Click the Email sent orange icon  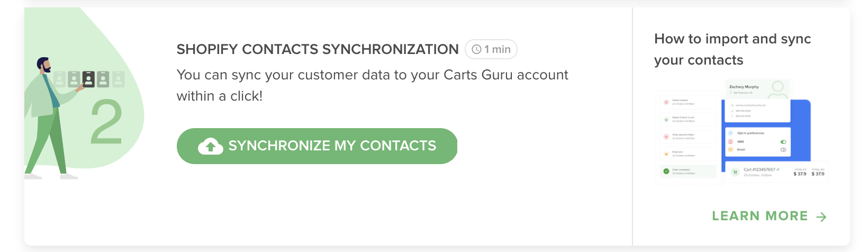[666, 154]
